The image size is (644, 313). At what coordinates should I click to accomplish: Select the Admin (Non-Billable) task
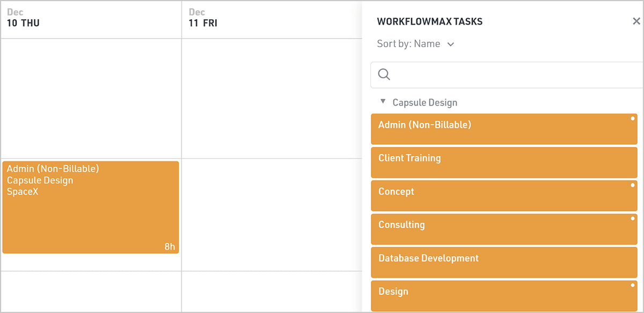point(503,129)
